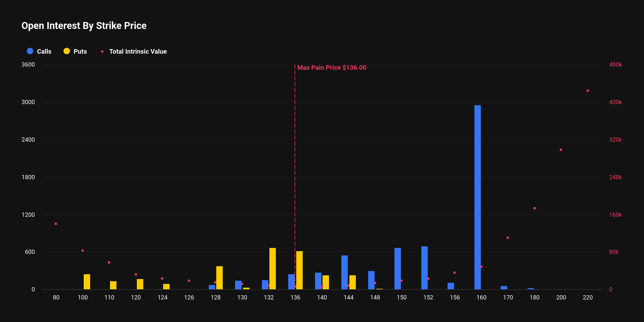Click the Open Interest By Strike Price title
Image resolution: width=644 pixels, height=322 pixels.
click(84, 26)
